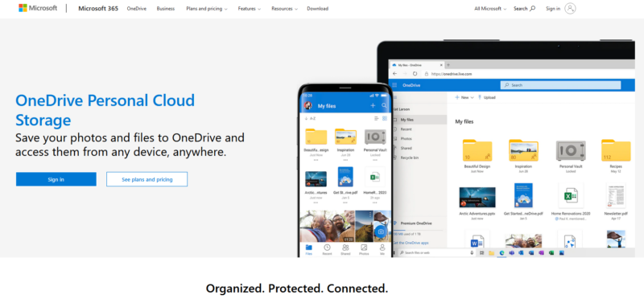Select the Files tab on phone
Viewport: 644px width, 303px height.
(x=308, y=250)
